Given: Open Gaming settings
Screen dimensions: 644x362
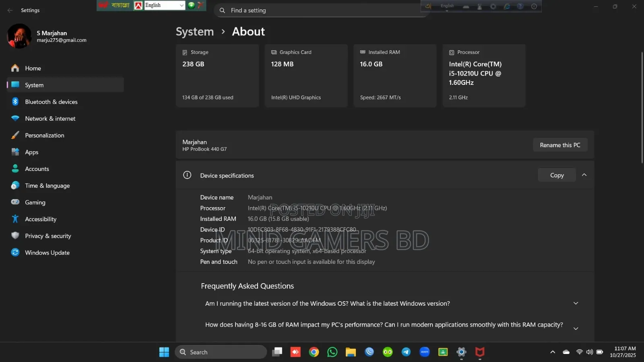Looking at the screenshot, I should pyautogui.click(x=35, y=202).
